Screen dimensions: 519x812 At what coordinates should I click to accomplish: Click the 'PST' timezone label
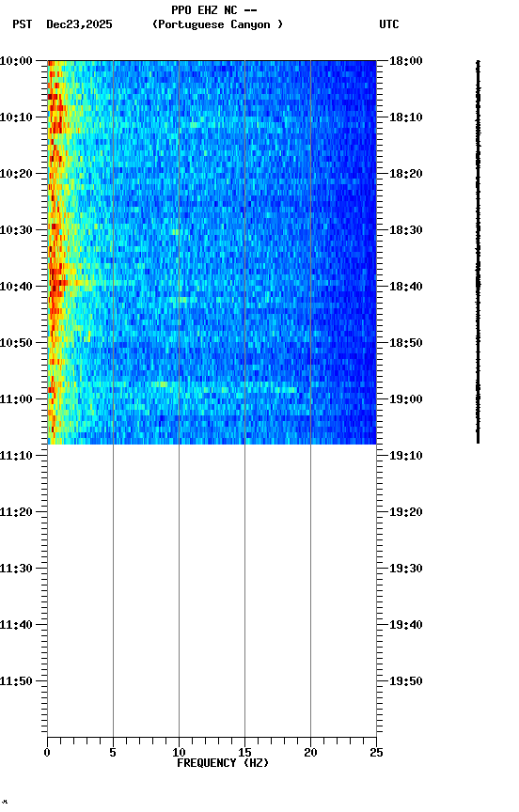point(23,24)
